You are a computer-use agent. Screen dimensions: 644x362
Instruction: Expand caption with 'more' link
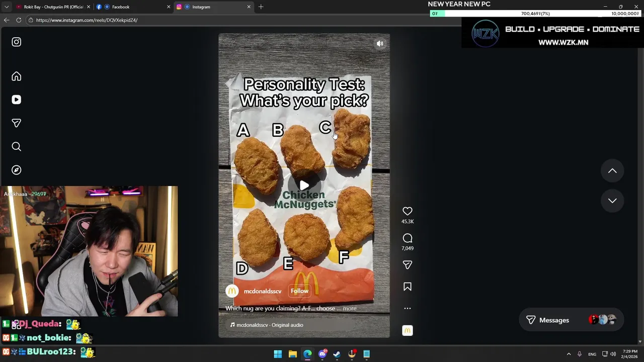[x=350, y=309]
